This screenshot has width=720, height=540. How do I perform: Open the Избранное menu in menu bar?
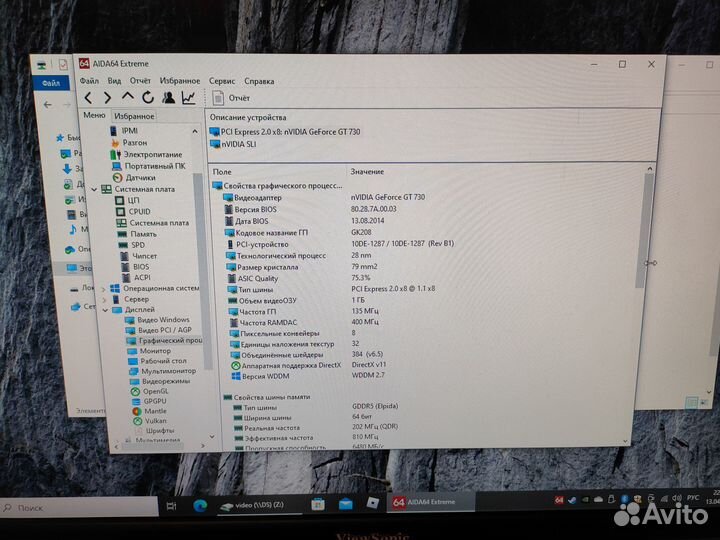click(180, 81)
